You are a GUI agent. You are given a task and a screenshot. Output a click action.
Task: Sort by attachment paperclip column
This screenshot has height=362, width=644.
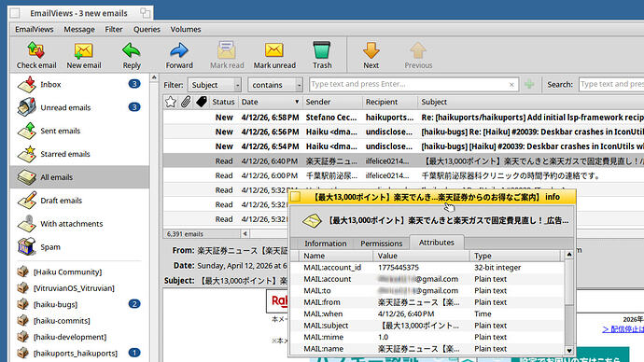(x=186, y=102)
